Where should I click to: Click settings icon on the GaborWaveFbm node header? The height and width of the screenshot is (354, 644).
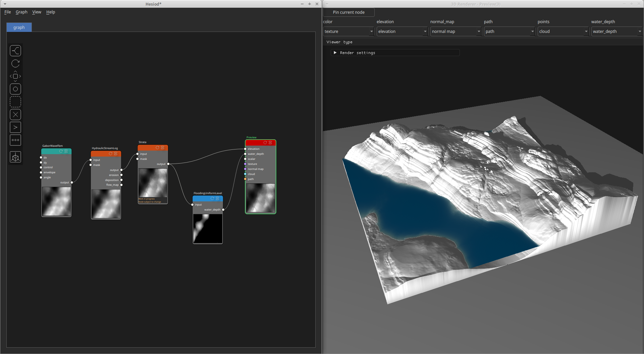point(66,151)
